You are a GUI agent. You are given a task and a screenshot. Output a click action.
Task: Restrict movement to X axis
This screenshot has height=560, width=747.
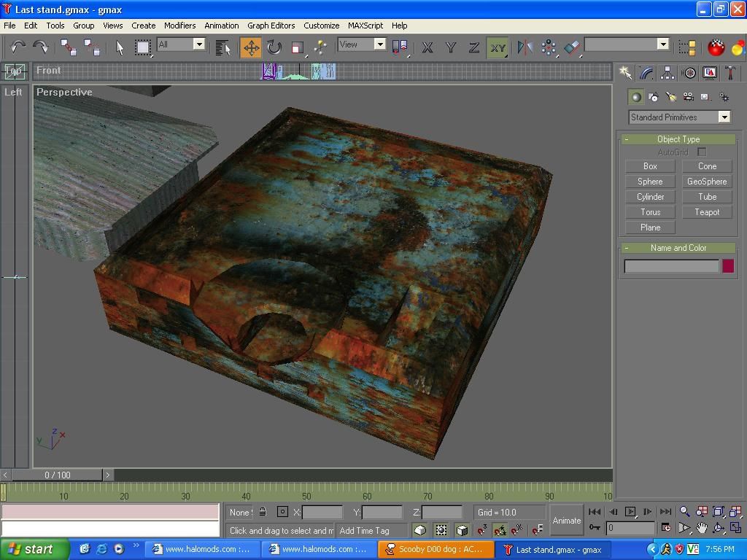(427, 47)
